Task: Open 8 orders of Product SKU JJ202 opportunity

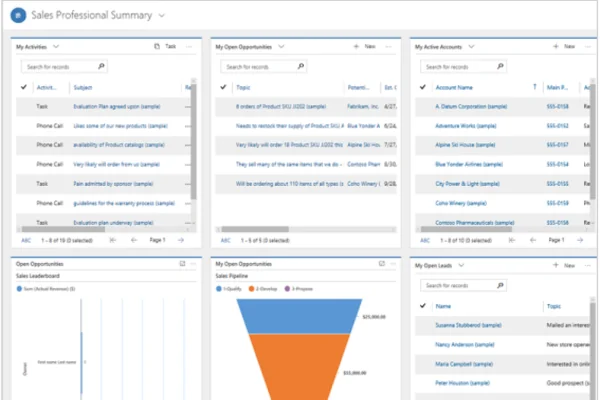Action: pos(281,106)
